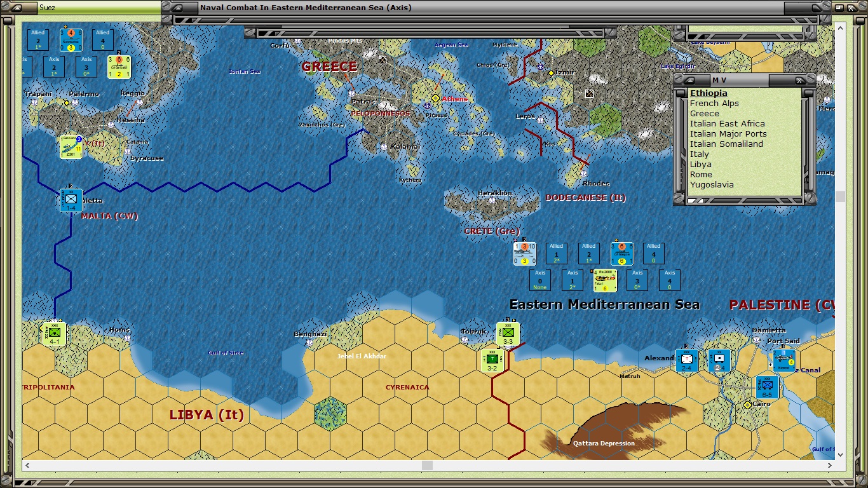Click the Fiat Falco aircraft counter in Axis row
The height and width of the screenshot is (488, 868).
click(605, 280)
